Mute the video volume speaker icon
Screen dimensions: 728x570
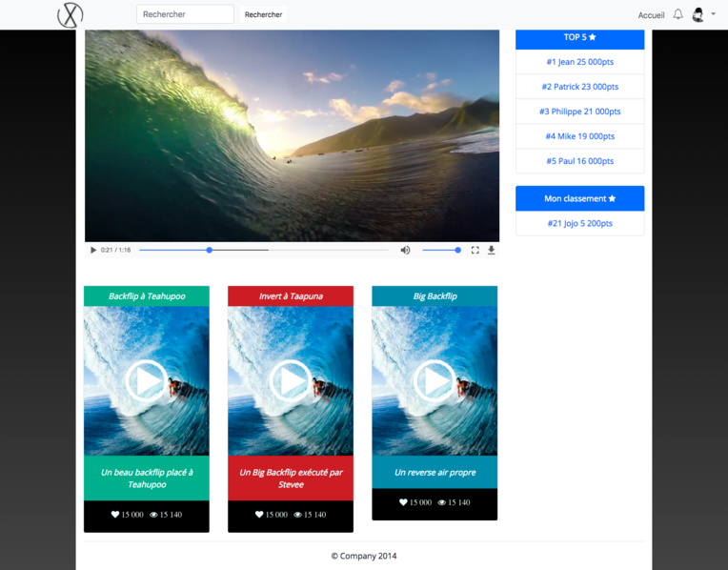click(405, 250)
